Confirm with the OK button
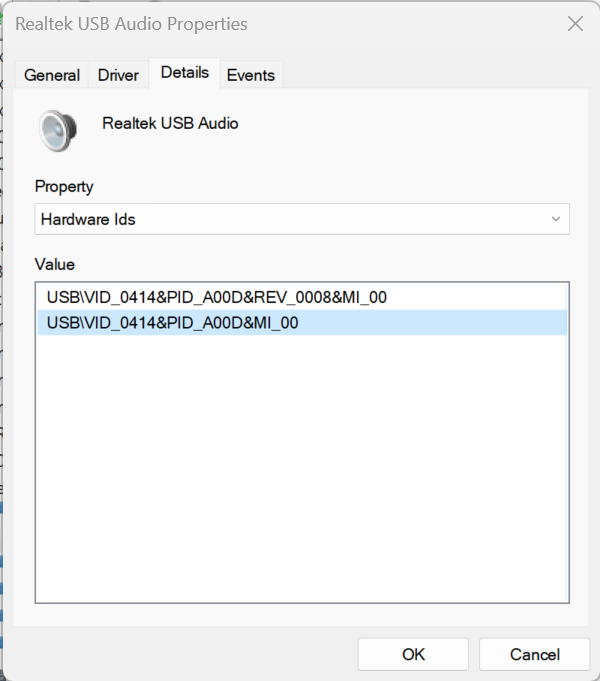Viewport: 600px width, 681px height. pyautogui.click(x=413, y=654)
